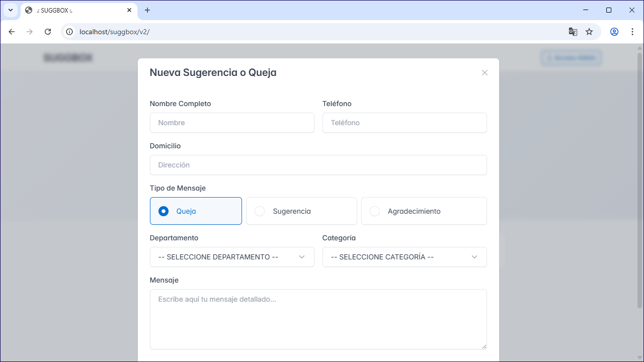
Task: Click into the Mensaje text area
Action: (318, 319)
